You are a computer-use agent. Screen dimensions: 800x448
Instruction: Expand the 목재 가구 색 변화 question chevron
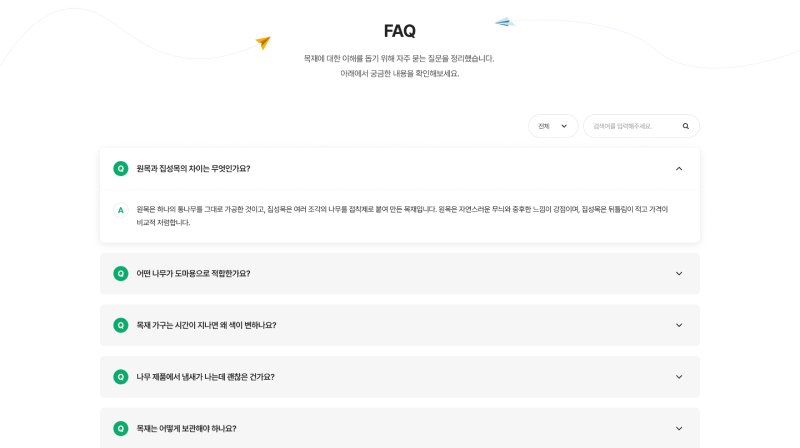679,325
